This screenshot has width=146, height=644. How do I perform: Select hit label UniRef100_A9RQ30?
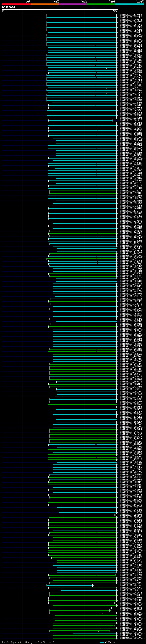pyautogui.click(x=131, y=100)
